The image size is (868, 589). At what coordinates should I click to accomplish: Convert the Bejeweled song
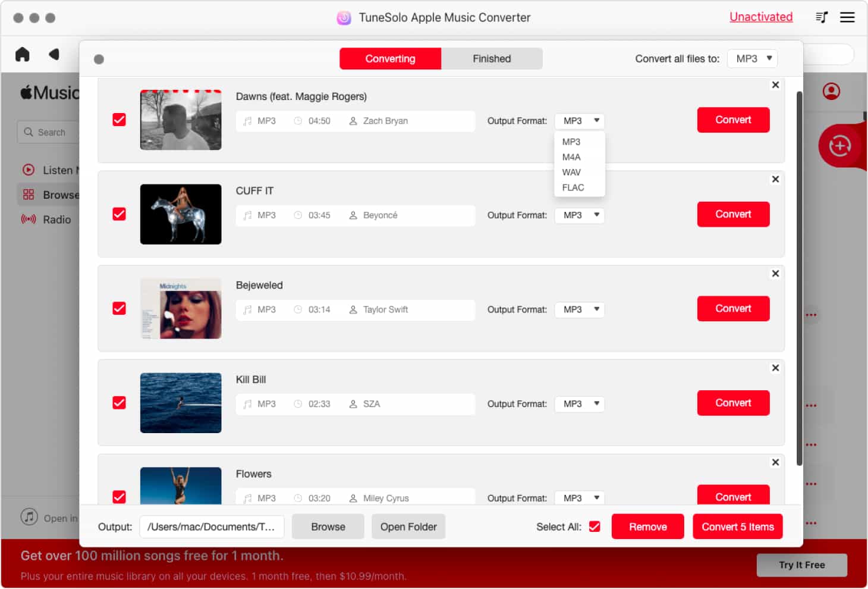(x=733, y=308)
